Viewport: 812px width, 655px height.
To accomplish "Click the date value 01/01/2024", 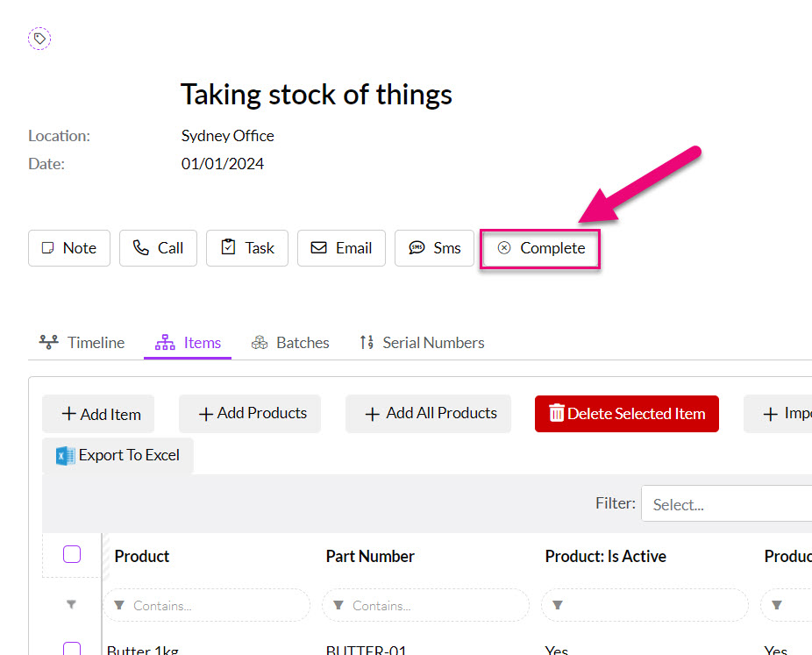I will pos(222,164).
